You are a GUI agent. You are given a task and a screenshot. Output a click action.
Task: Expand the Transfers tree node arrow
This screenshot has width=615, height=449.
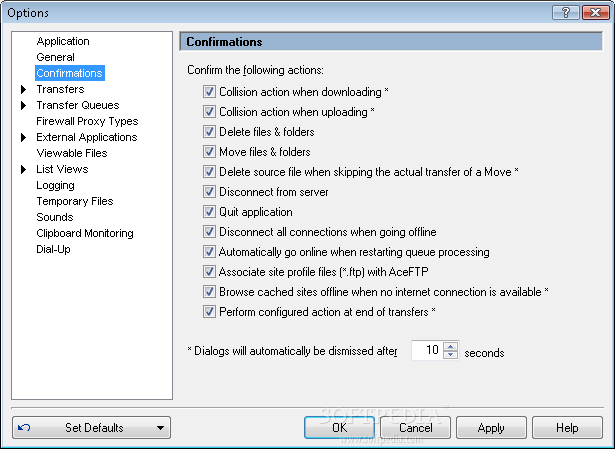pyautogui.click(x=24, y=89)
